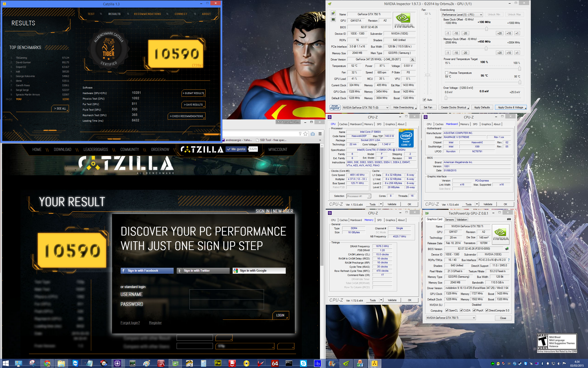The height and width of the screenshot is (368, 588).
Task: Toggle the Facebook Me gusta button
Action: 236,149
